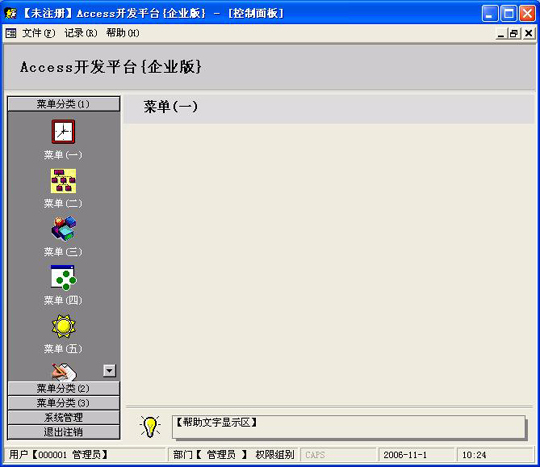Click the form icon in menu bar
The width and height of the screenshot is (540, 467).
coord(11,33)
